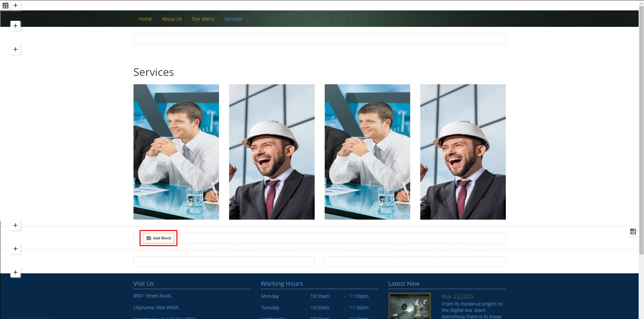The width and height of the screenshot is (644, 319).
Task: Click the plus icon beside the layout icon
Action: tap(15, 5)
